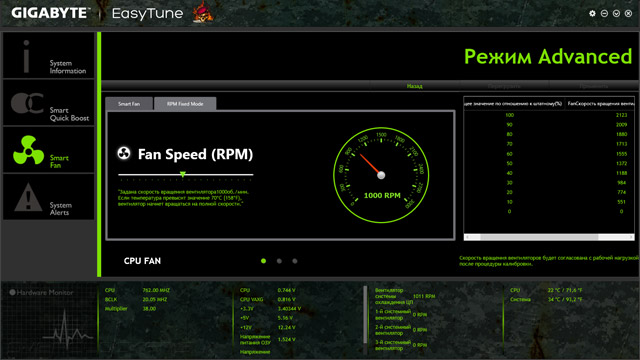The height and width of the screenshot is (360, 640).
Task: Click the table scrollbar left arrow
Action: point(468,237)
